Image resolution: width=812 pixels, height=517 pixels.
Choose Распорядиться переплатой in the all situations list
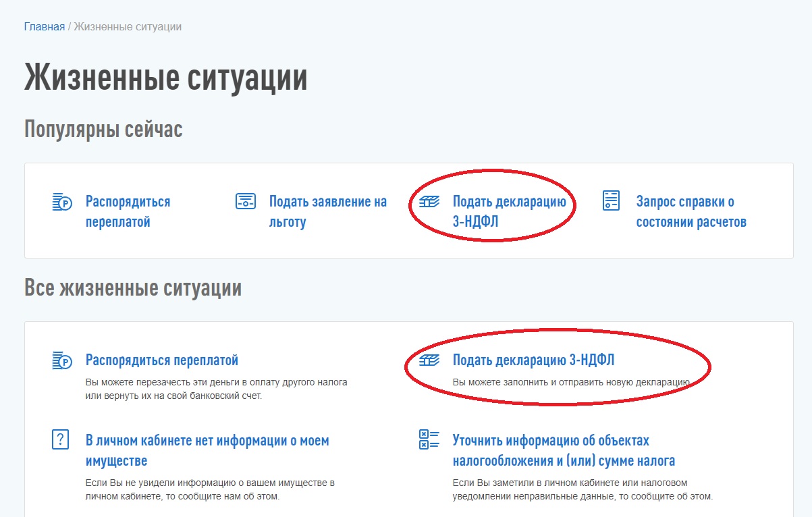(162, 360)
